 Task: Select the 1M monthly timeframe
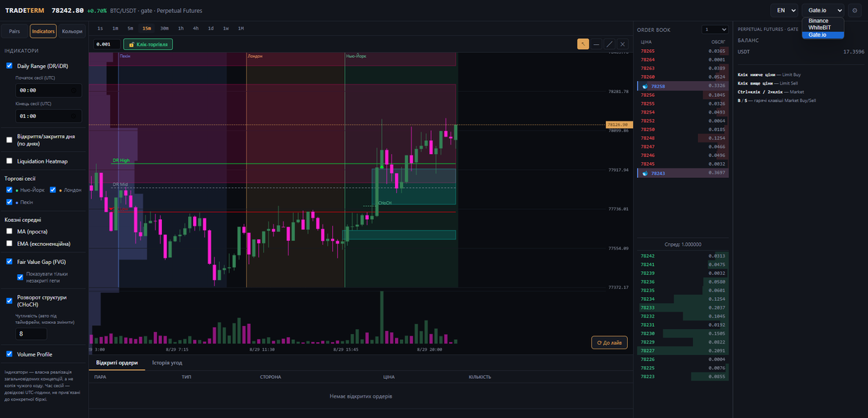coord(241,28)
